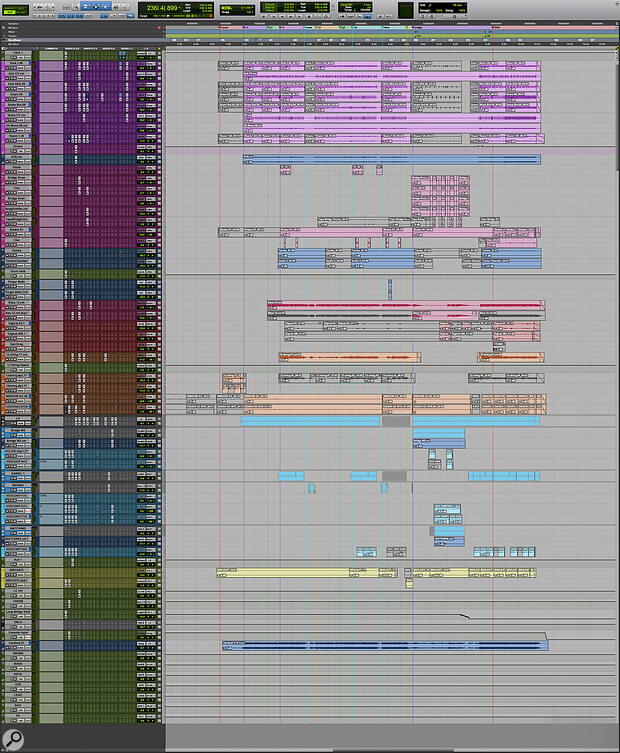Select the Markers ruler label

click(13, 28)
